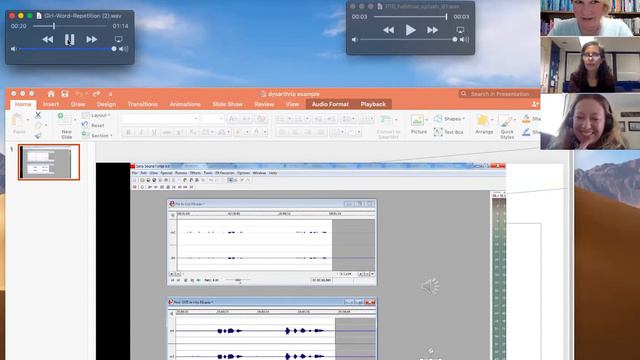Select bottom participant video tile with headphones
The image size is (640, 360).
click(590, 122)
